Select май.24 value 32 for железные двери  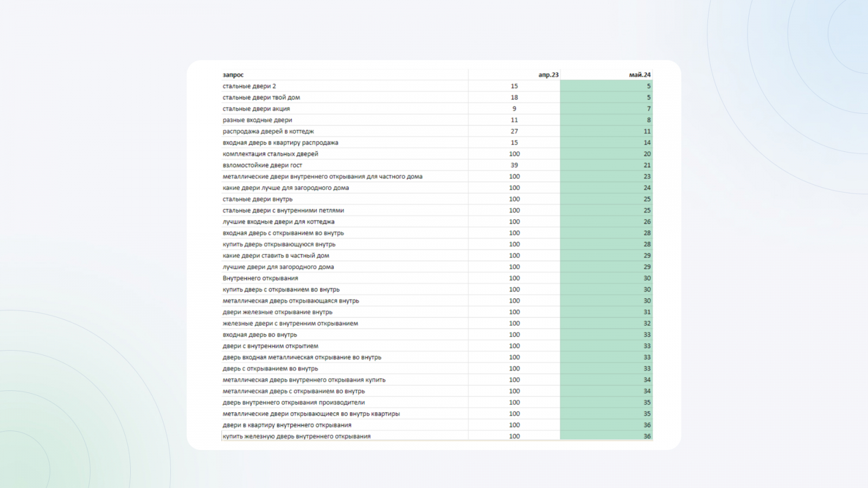tap(606, 323)
